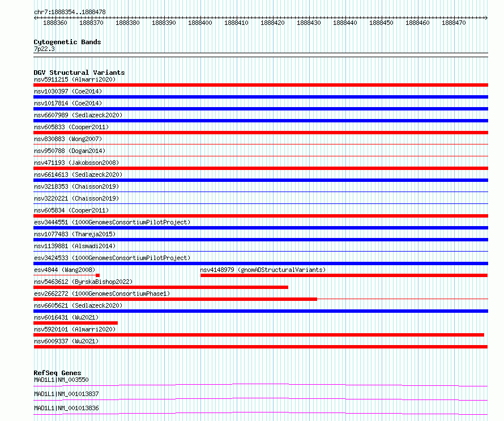Screen dimensions: 504x421
Task: Click nsv5463612 (ByrskaBishop2022) label
Action: (x=83, y=282)
